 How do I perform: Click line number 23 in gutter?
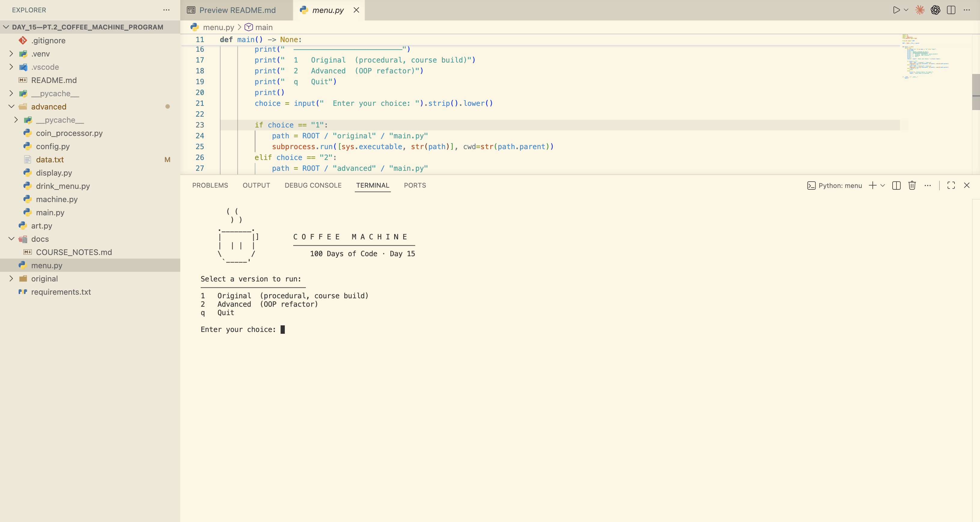coord(200,125)
